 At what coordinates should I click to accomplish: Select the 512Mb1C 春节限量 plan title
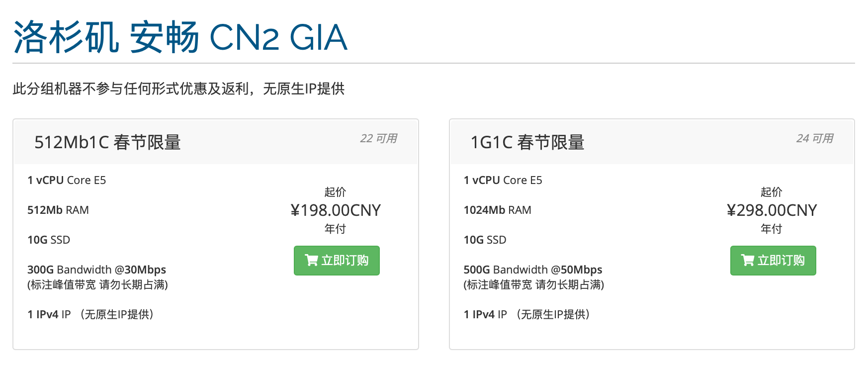tap(107, 142)
